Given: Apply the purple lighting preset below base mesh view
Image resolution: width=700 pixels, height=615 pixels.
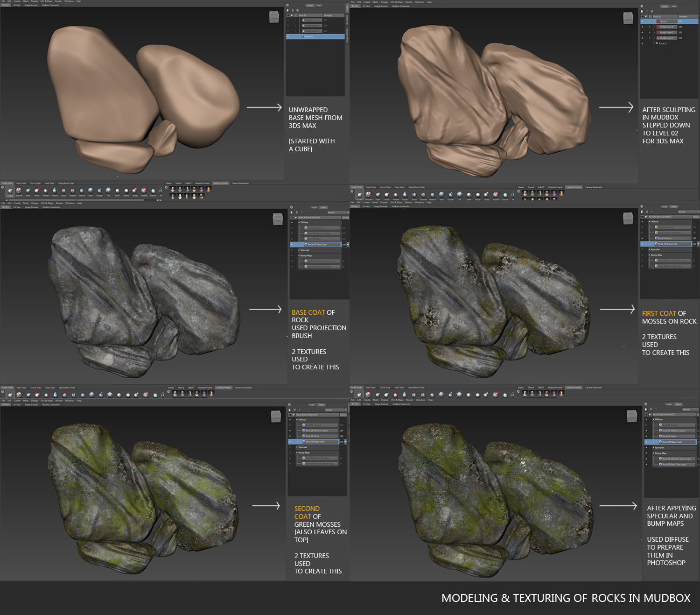Looking at the screenshot, I should click(x=201, y=190).
